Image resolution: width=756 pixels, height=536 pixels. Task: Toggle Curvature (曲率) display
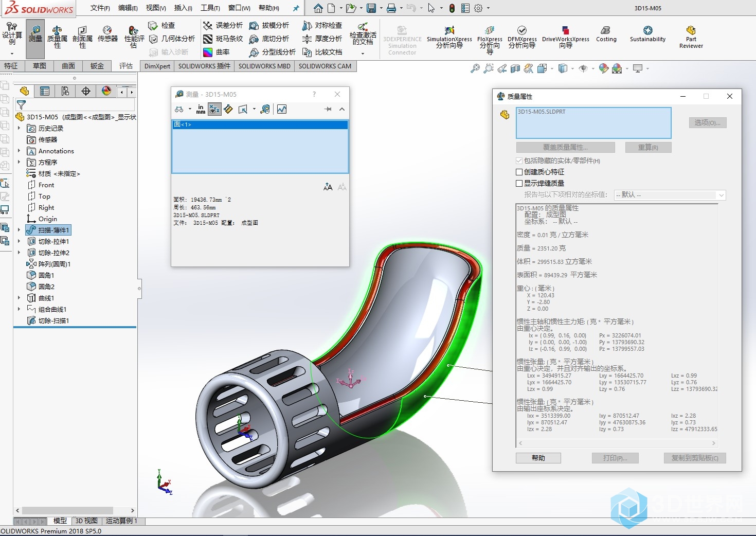[217, 52]
